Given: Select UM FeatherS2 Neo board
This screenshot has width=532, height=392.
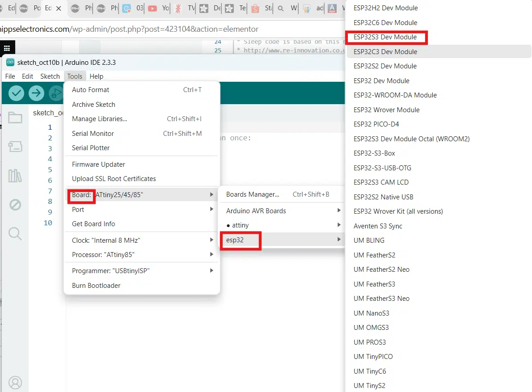Looking at the screenshot, I should point(439,270).
